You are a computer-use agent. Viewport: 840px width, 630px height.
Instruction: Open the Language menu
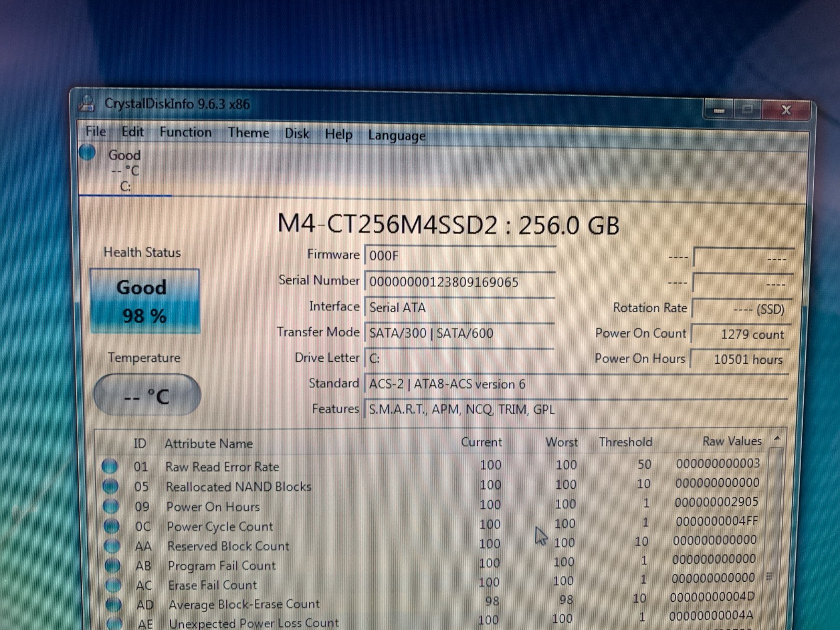[396, 136]
